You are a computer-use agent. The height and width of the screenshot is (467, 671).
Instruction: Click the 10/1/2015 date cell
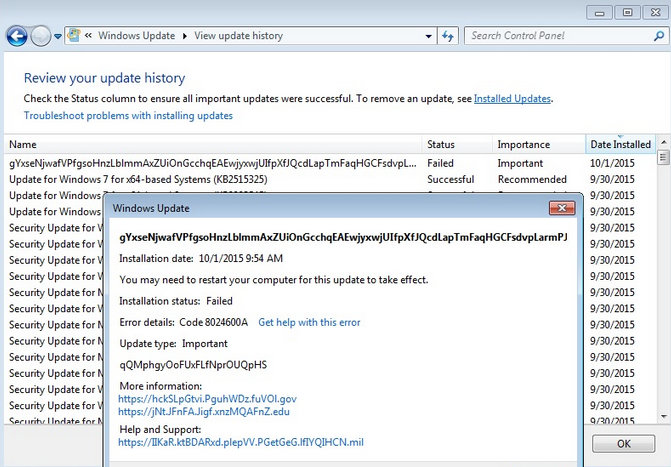(612, 163)
